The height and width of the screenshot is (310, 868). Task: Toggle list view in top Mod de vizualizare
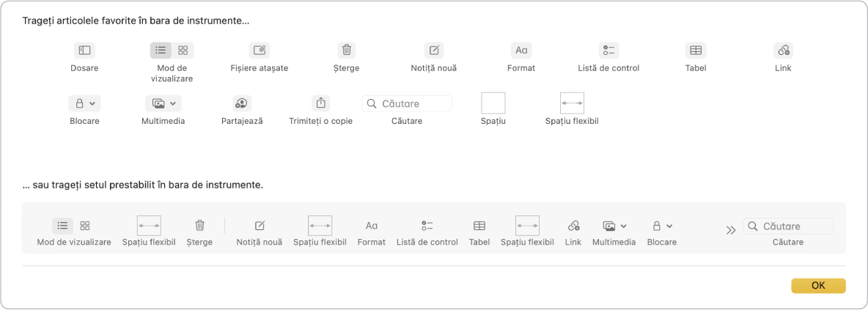click(161, 51)
